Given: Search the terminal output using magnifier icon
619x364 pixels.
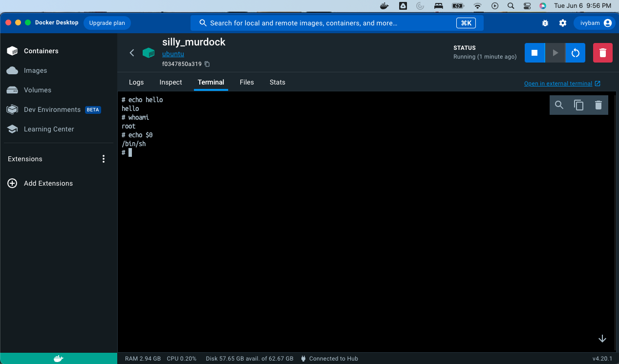Looking at the screenshot, I should coord(559,105).
